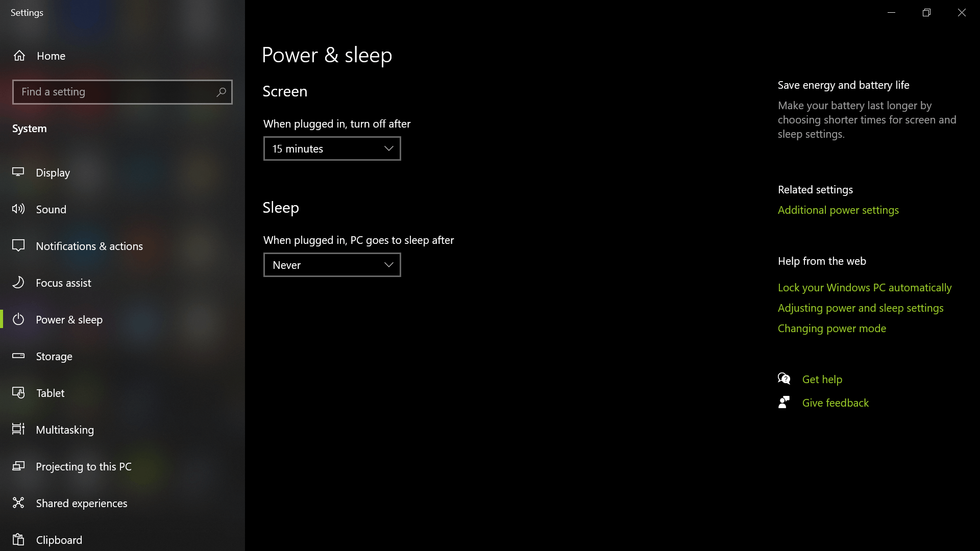Click the Find a setting search field
Image resolution: width=980 pixels, height=551 pixels.
click(122, 91)
